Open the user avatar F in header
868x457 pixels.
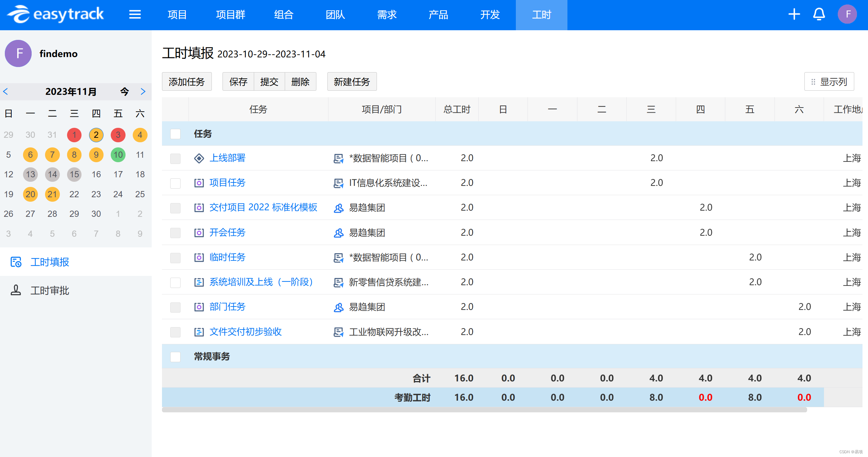tap(847, 14)
